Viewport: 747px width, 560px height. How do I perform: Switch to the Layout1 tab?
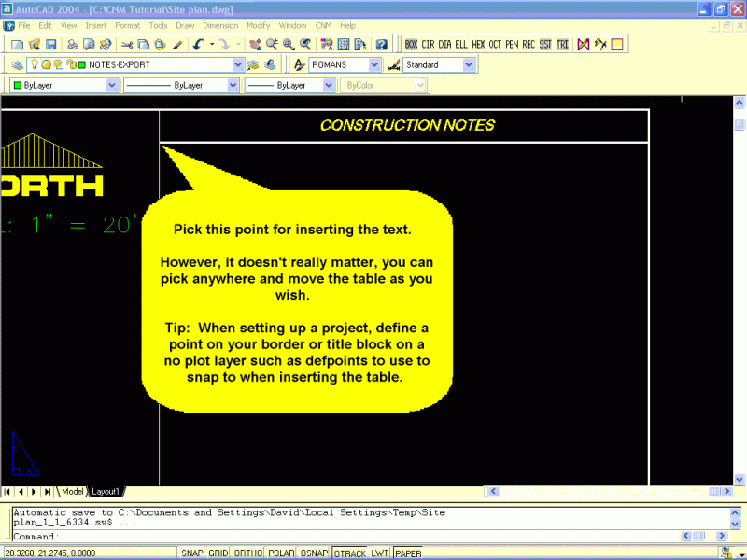click(x=106, y=492)
